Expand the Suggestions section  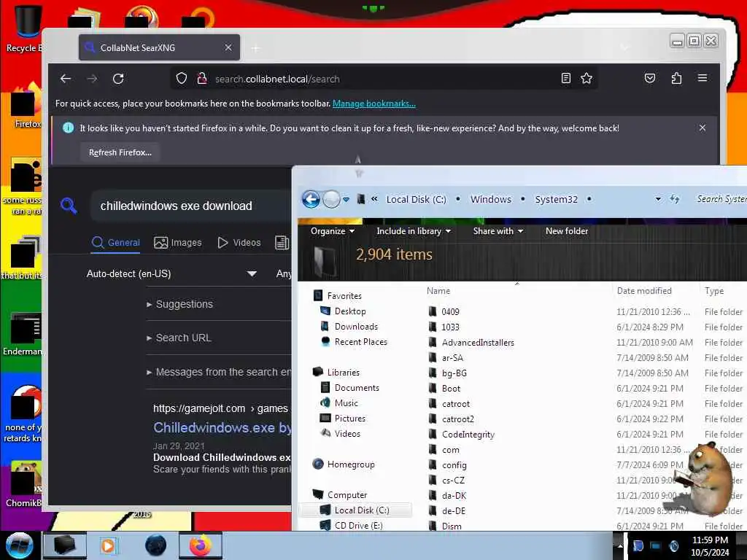pyautogui.click(x=179, y=304)
